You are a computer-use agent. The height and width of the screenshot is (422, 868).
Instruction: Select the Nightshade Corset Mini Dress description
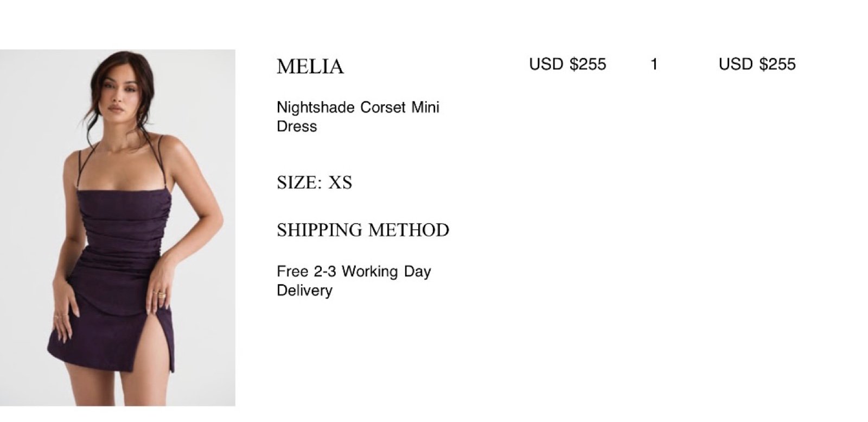coord(358,117)
